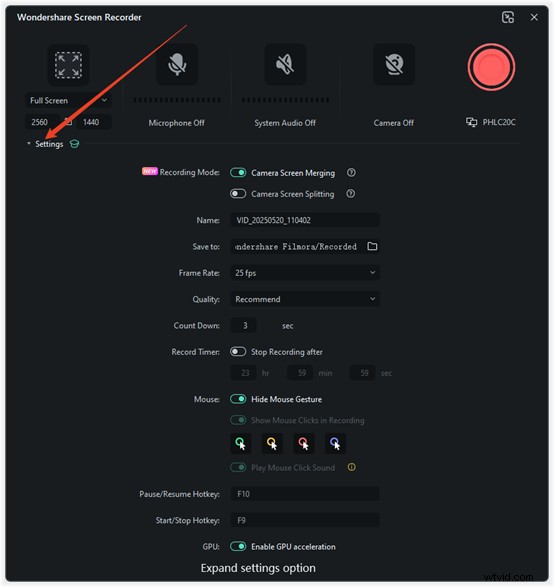This screenshot has height=587, width=554.
Task: Click the Save to path field
Action: click(298, 246)
